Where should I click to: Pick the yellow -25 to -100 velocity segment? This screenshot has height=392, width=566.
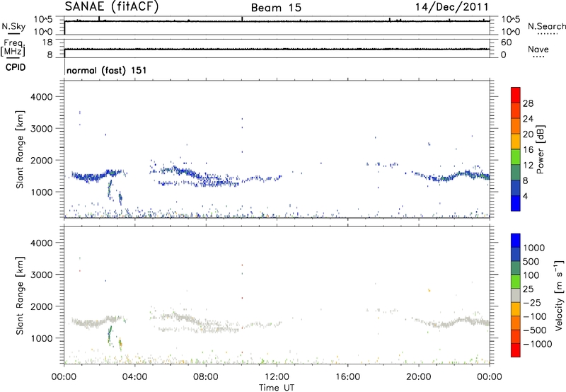click(x=516, y=309)
